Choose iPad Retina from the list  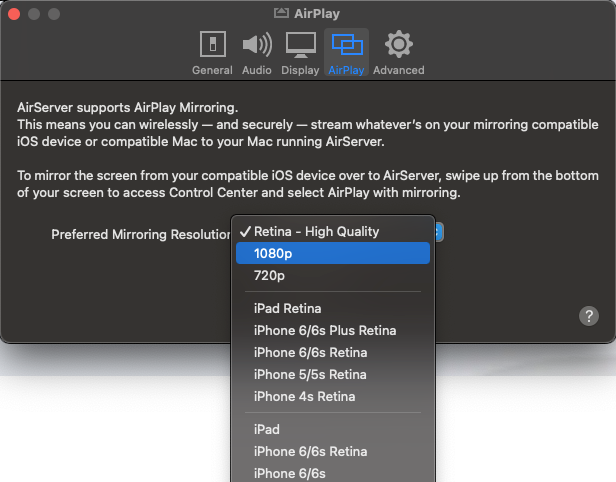click(288, 309)
